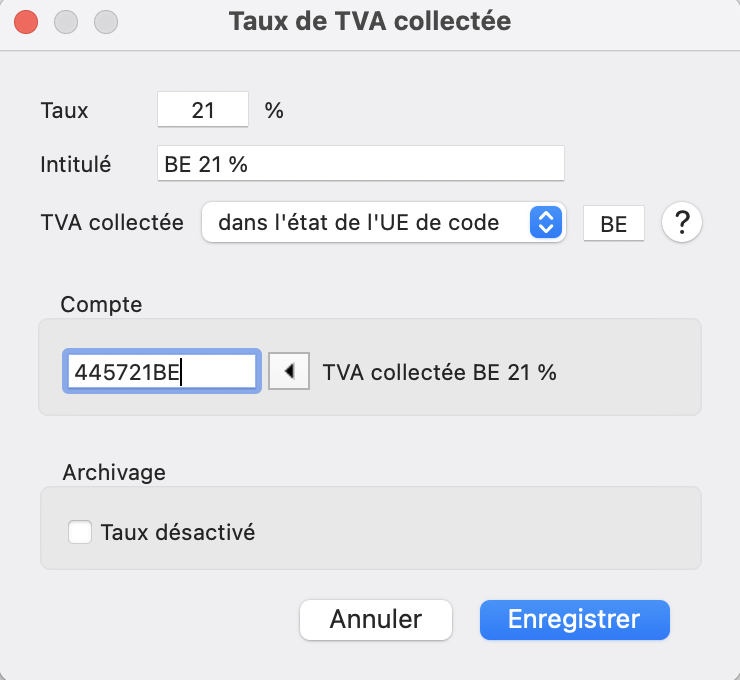Viewport: 740px width, 680px height.
Task: Click into the Taux percentage field
Action: 203,109
